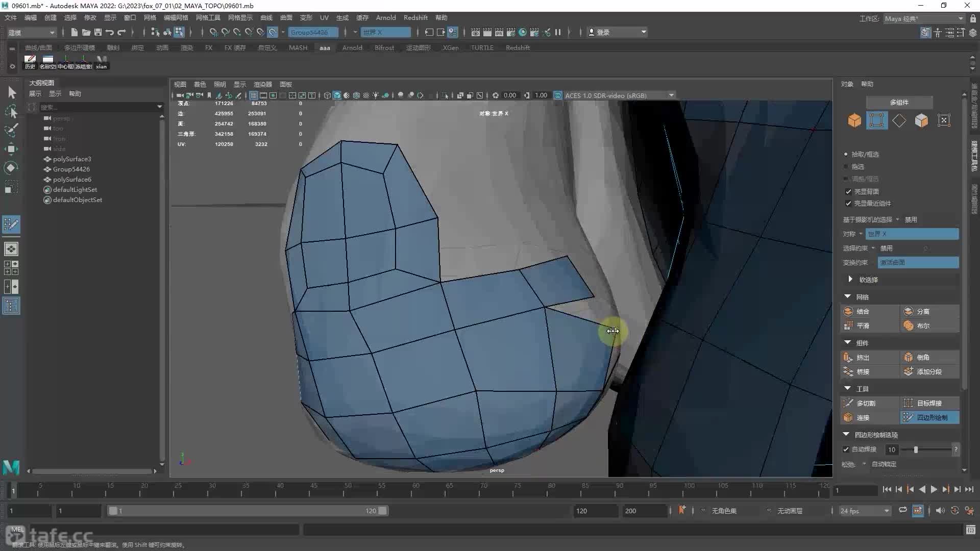
Task: Click the 布尔 (Boolean) tool
Action: click(x=929, y=325)
